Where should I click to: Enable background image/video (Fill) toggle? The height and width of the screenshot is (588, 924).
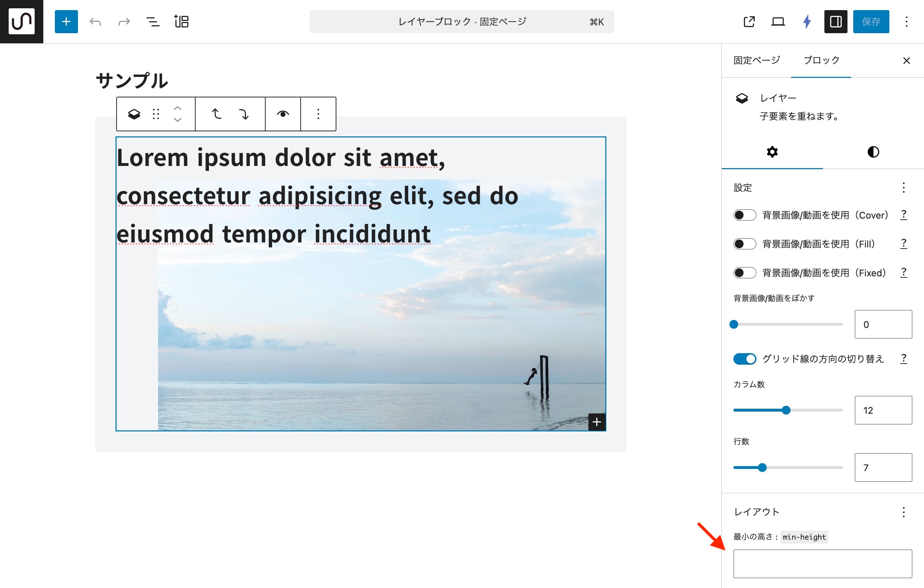coord(744,243)
